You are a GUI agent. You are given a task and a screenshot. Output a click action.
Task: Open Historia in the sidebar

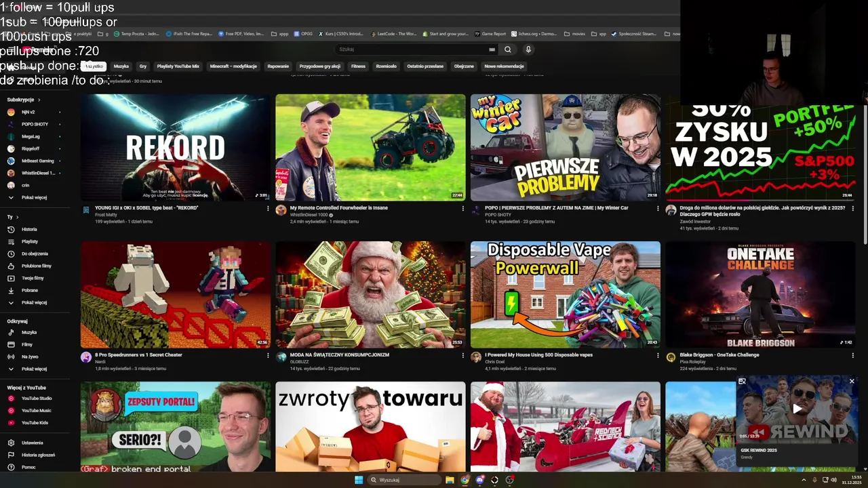pyautogui.click(x=29, y=229)
